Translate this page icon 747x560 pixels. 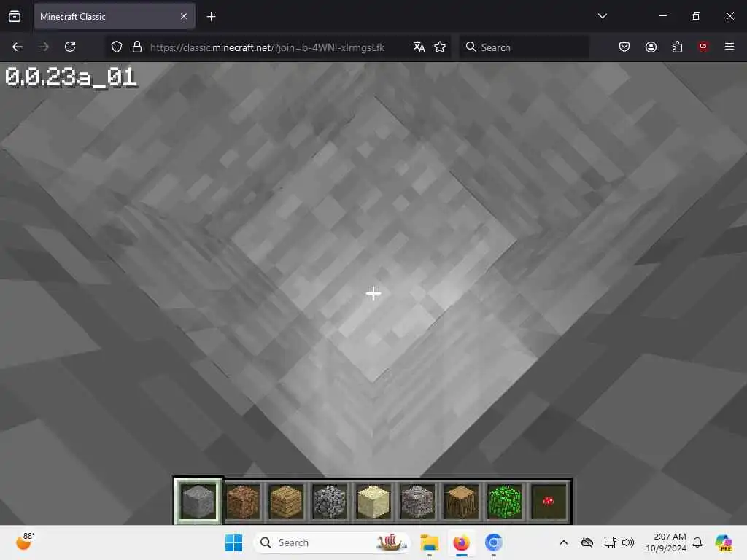pyautogui.click(x=419, y=47)
